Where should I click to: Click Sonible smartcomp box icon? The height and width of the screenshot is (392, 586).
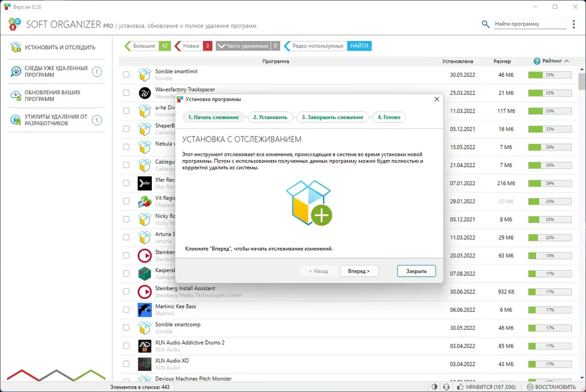tap(145, 328)
